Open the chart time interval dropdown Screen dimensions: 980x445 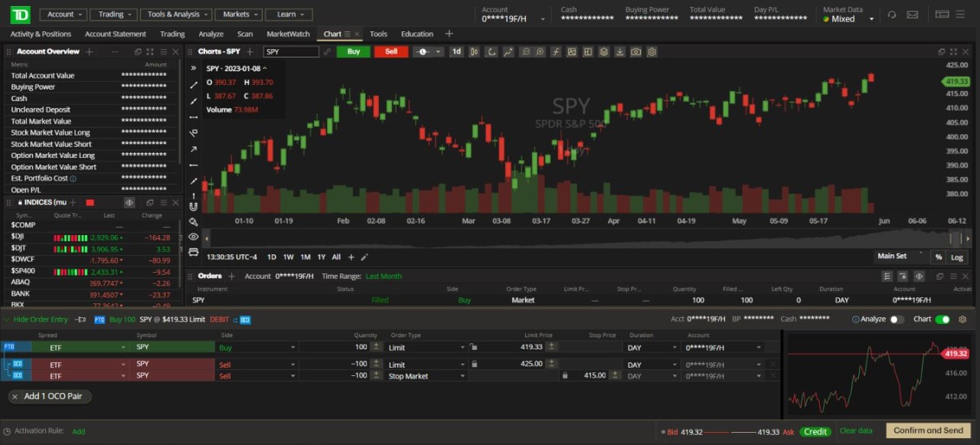(456, 52)
